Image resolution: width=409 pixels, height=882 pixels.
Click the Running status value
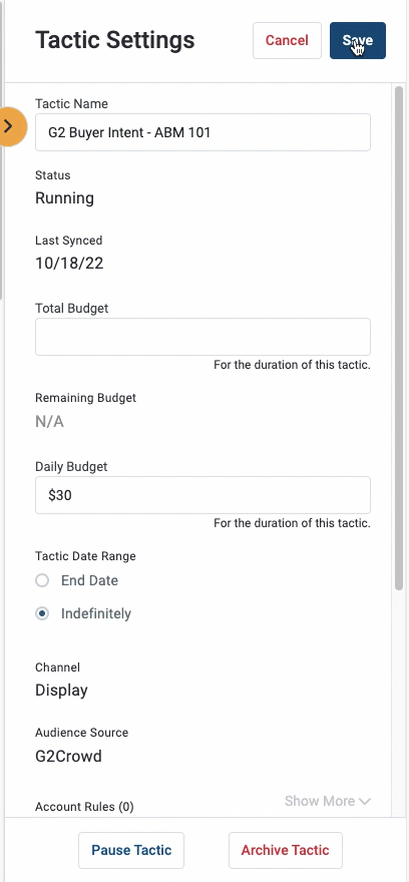(64, 198)
